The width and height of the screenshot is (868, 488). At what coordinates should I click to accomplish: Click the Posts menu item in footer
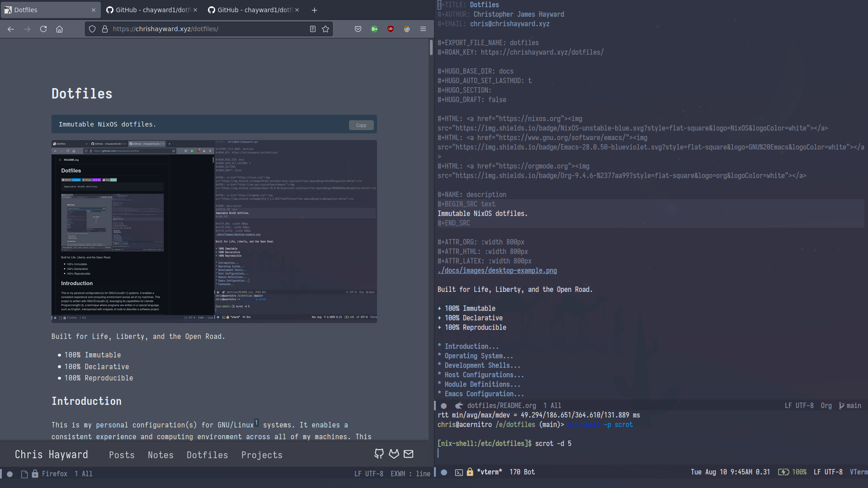(x=122, y=455)
